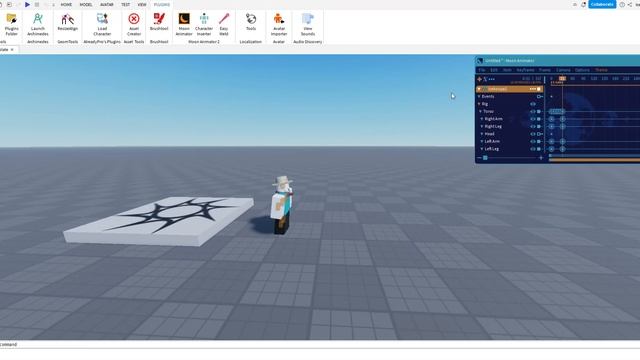Switch to the TEST ribbon tab
Screen dimensions: 640x360
[125, 4]
